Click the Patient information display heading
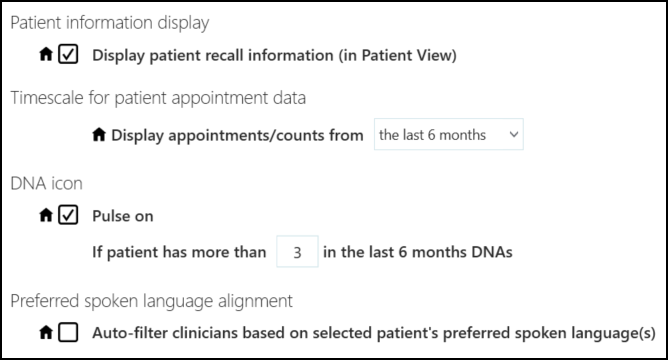 click(109, 23)
